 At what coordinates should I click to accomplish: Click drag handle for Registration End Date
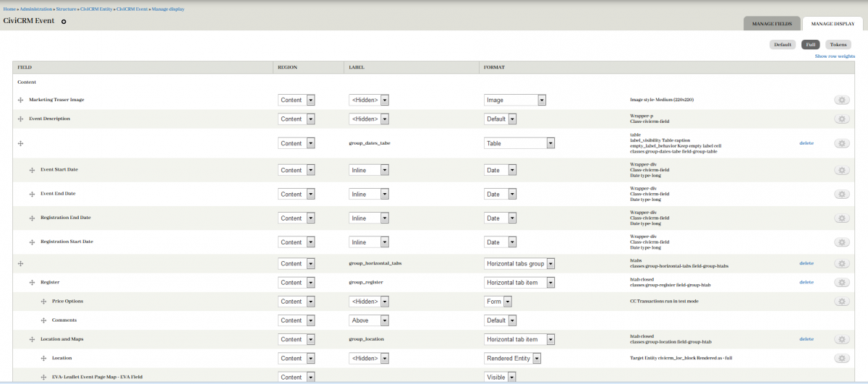pyautogui.click(x=33, y=218)
